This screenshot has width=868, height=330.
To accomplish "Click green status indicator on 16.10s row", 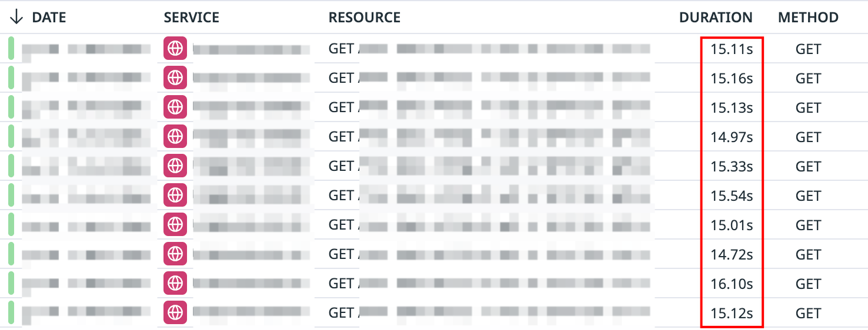I will 11,284.
